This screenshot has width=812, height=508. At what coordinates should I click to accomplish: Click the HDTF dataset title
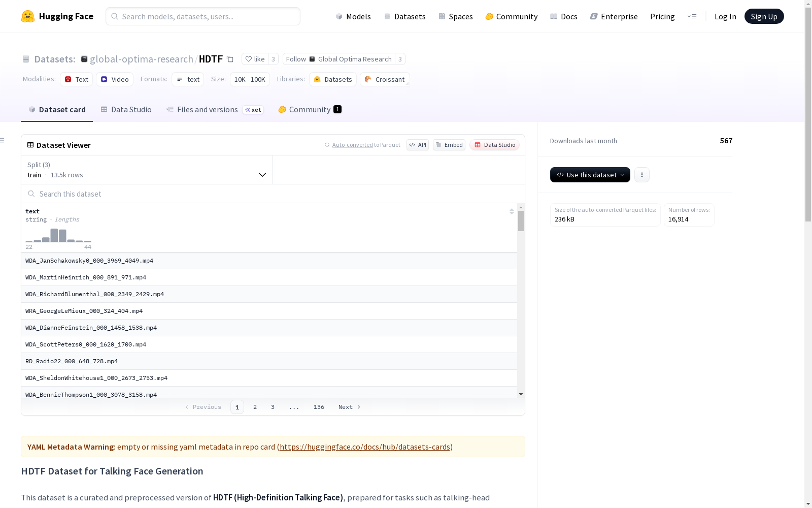[211, 59]
